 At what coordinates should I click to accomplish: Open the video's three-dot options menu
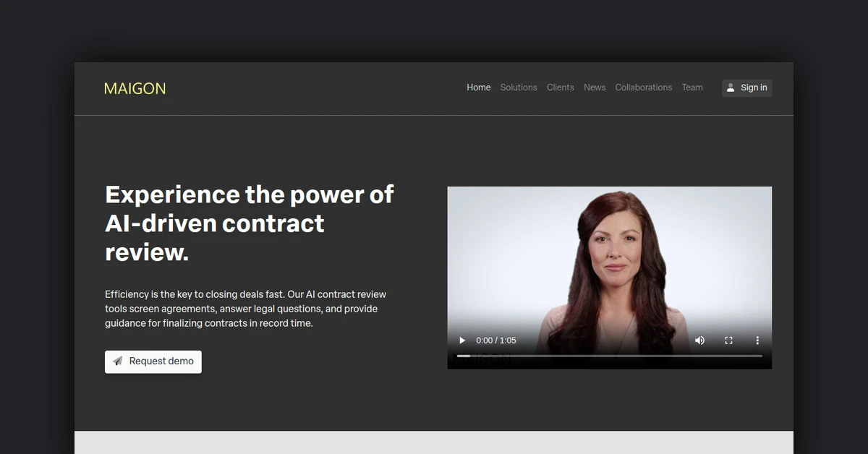757,340
